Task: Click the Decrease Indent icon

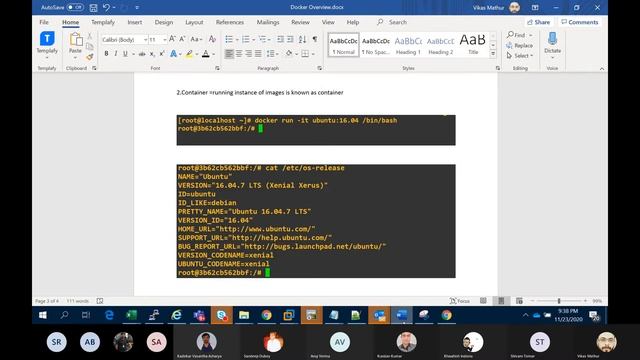Action: tap(280, 39)
